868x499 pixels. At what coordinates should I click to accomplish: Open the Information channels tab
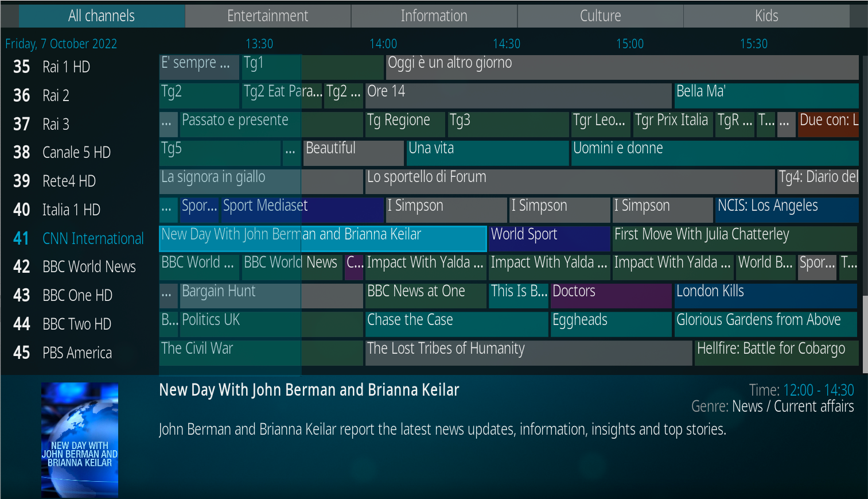[434, 16]
